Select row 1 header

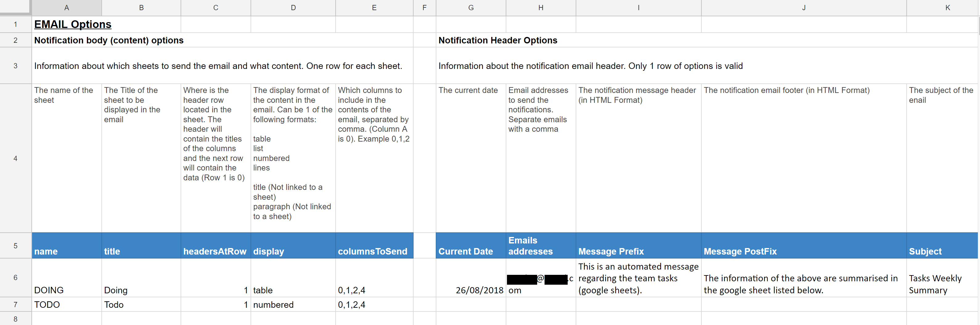tap(16, 24)
